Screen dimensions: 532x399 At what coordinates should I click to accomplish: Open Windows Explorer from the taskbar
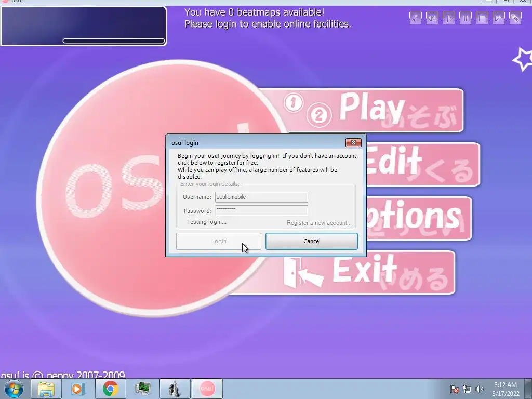46,389
